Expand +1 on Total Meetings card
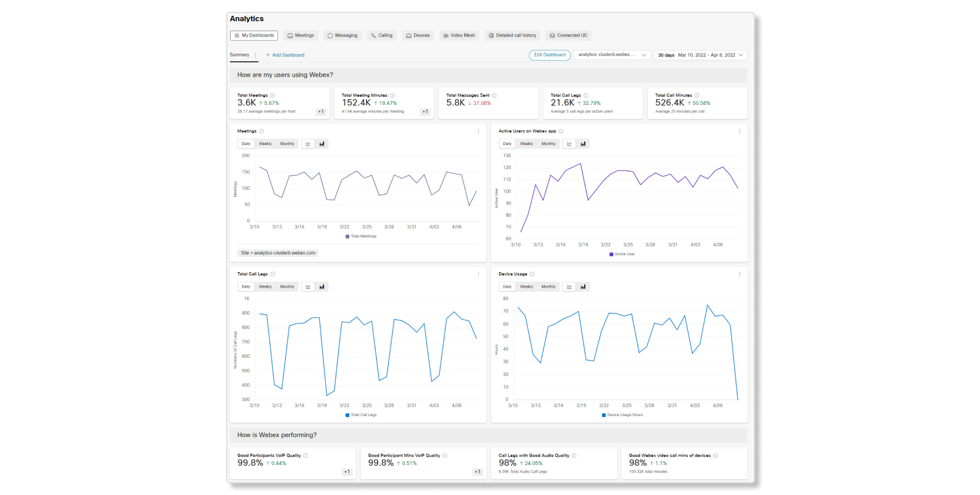The width and height of the screenshot is (980, 495). [320, 111]
